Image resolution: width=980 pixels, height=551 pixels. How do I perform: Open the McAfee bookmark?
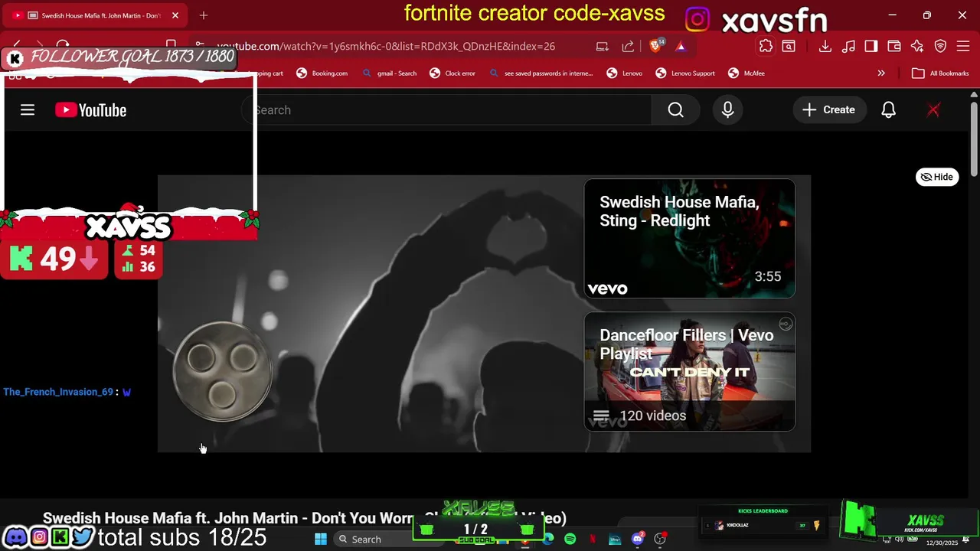point(746,73)
